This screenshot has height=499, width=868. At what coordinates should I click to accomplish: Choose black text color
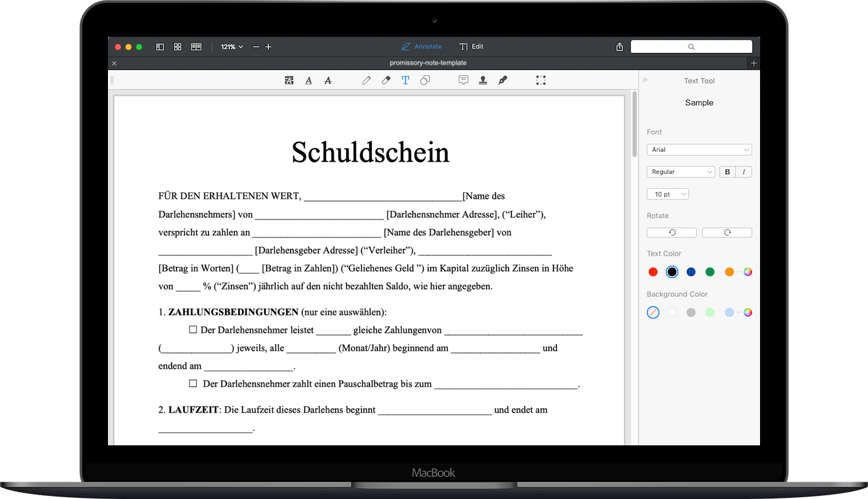click(672, 272)
